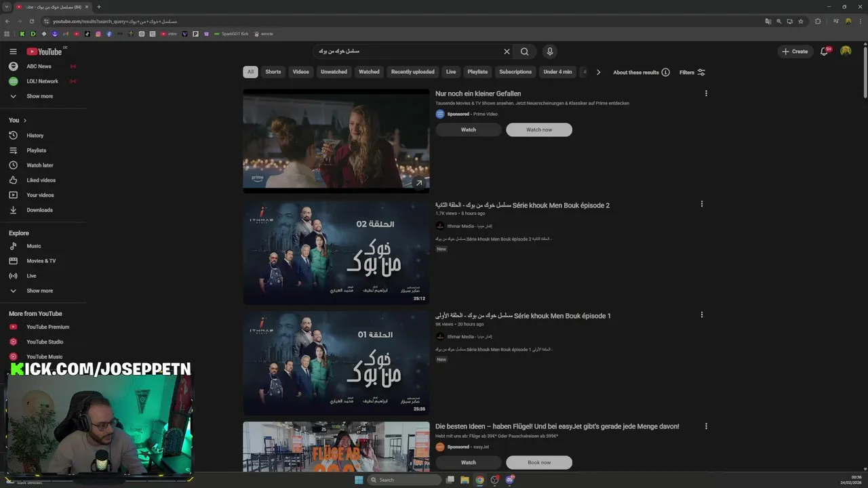868x488 pixels.
Task: Open the Chrome extensions puzzle icon
Action: 818,21
